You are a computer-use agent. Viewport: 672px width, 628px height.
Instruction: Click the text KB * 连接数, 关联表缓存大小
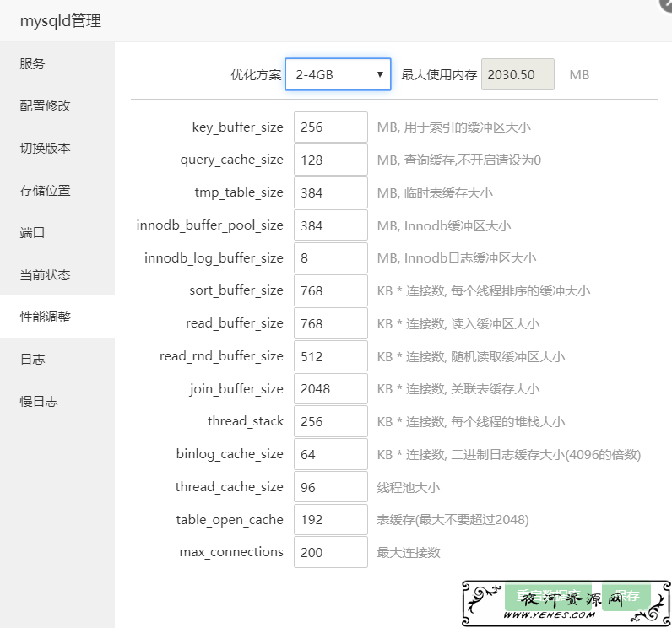[458, 389]
